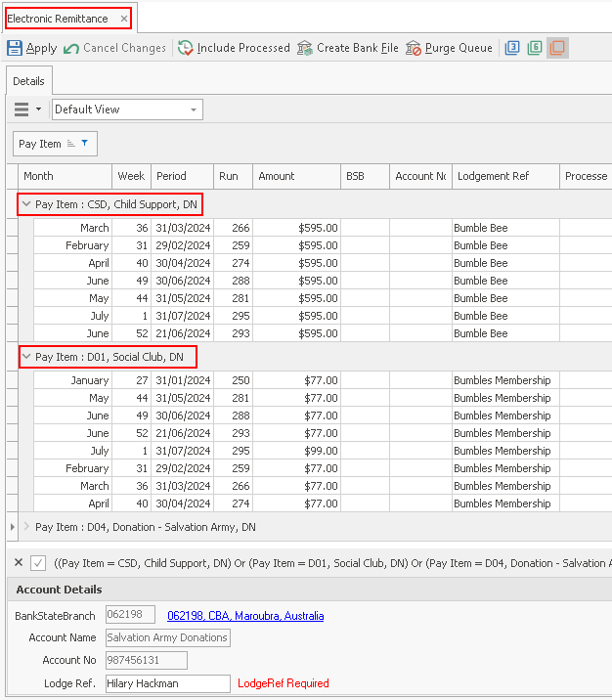612x700 pixels.
Task: Click the orange expand all levels icon
Action: click(557, 48)
